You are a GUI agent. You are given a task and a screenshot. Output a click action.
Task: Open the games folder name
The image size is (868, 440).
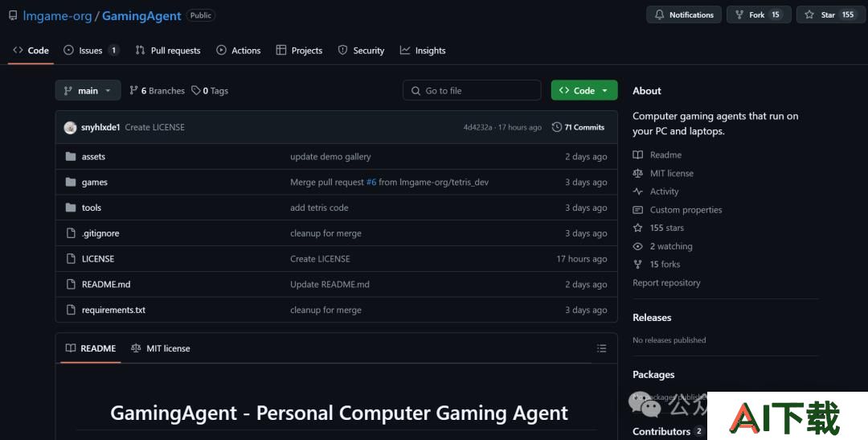click(x=95, y=183)
